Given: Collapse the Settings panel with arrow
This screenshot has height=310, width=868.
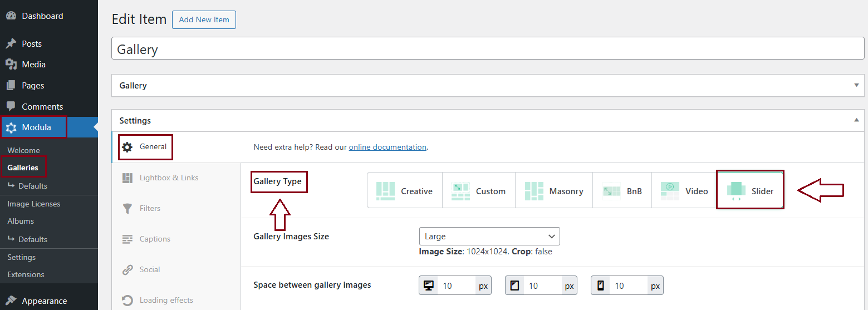Looking at the screenshot, I should click(x=856, y=120).
